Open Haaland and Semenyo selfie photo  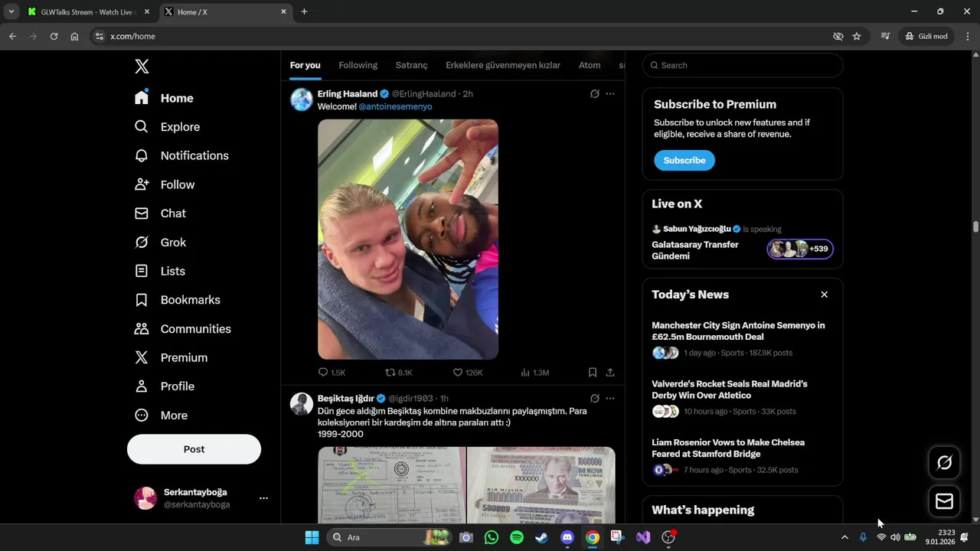pyautogui.click(x=408, y=240)
